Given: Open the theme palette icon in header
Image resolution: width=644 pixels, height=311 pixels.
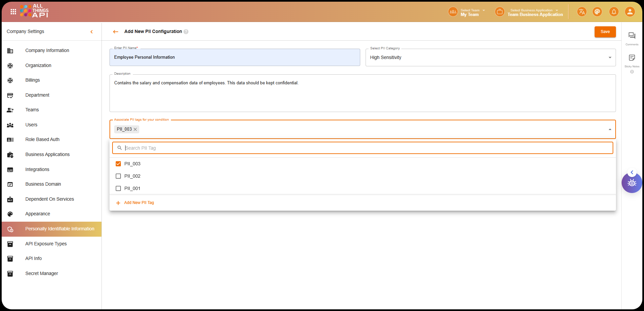Looking at the screenshot, I should tap(597, 12).
